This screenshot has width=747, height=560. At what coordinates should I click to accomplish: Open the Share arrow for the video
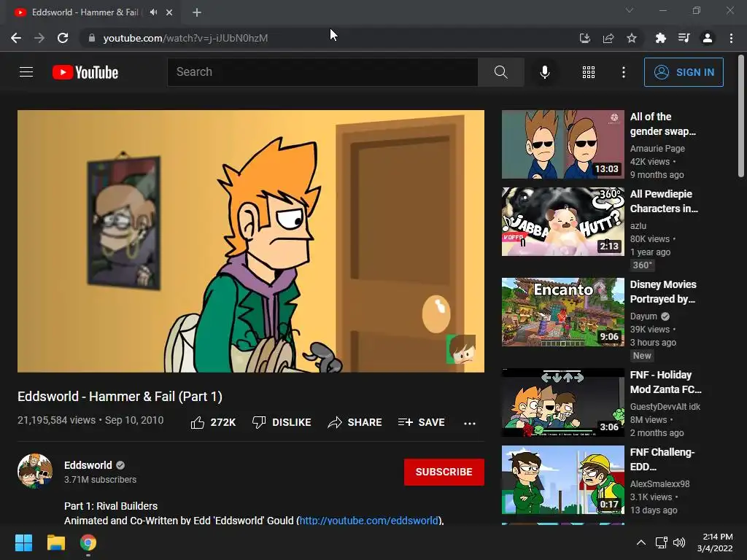pos(355,422)
